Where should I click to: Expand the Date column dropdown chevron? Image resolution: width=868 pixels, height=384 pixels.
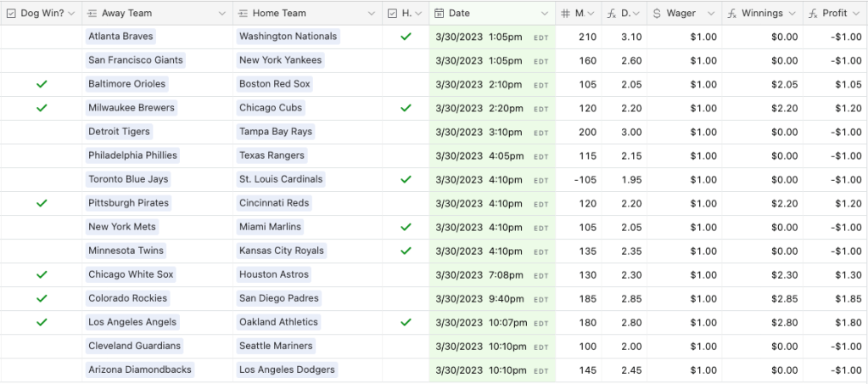(544, 14)
